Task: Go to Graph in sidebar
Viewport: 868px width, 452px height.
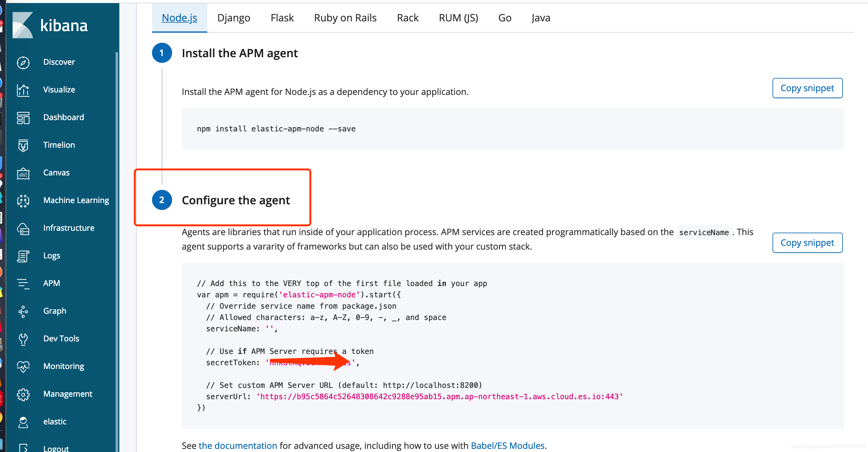Action: (x=55, y=311)
